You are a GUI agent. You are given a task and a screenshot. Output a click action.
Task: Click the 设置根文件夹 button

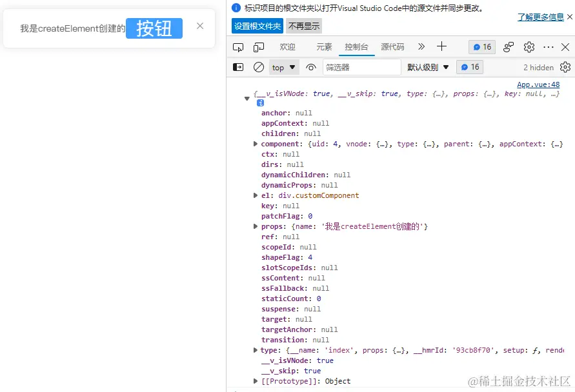[x=257, y=26]
